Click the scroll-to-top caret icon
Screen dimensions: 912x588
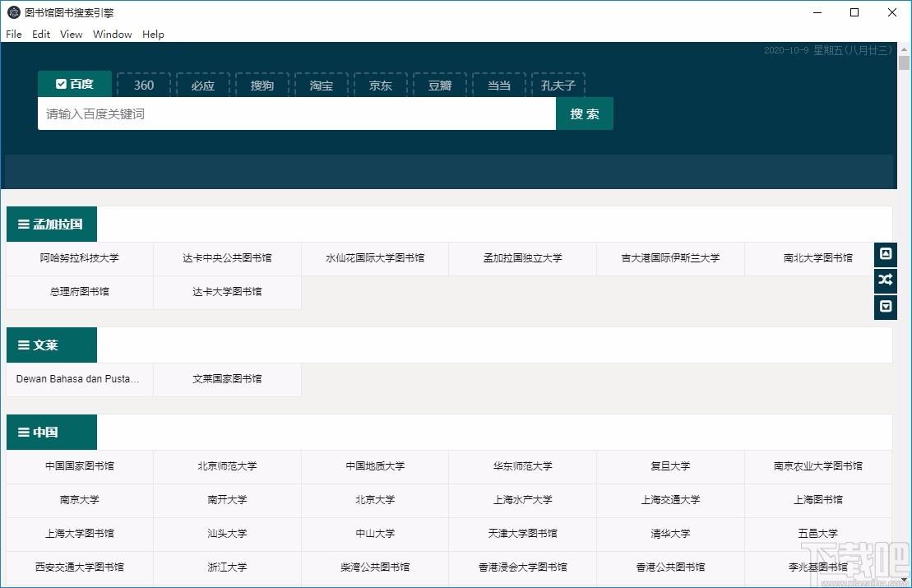[x=885, y=254]
